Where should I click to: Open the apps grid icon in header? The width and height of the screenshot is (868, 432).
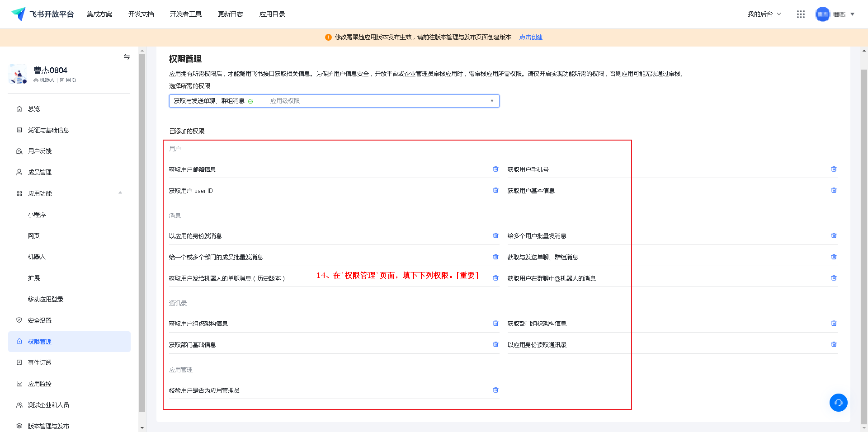pyautogui.click(x=801, y=14)
